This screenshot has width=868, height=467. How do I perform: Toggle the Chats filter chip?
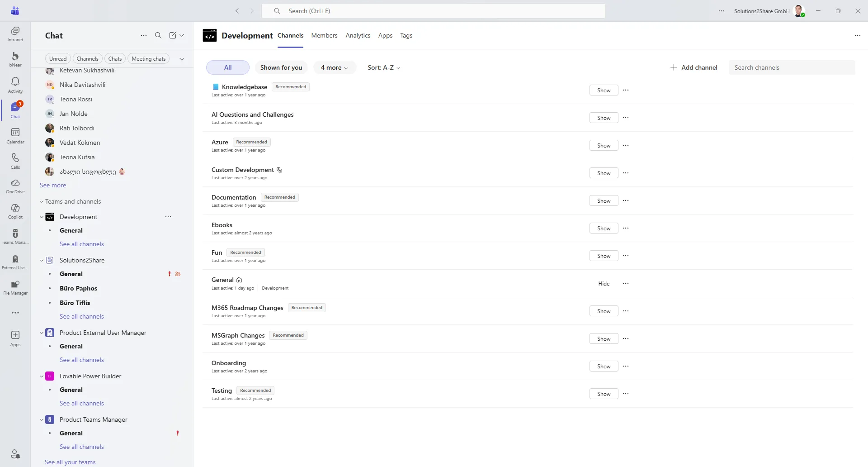[115, 58]
